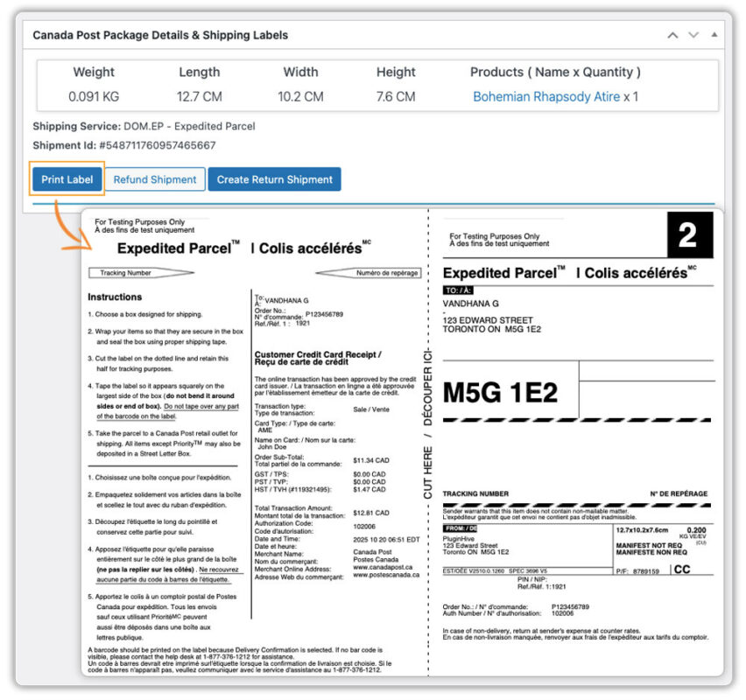Select the height value 7.6 CM
Viewport: 746px width, 700px height.
tap(396, 96)
